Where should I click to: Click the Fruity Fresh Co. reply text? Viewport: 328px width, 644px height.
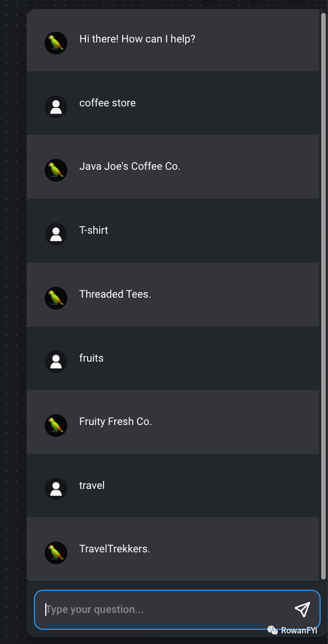click(x=115, y=422)
